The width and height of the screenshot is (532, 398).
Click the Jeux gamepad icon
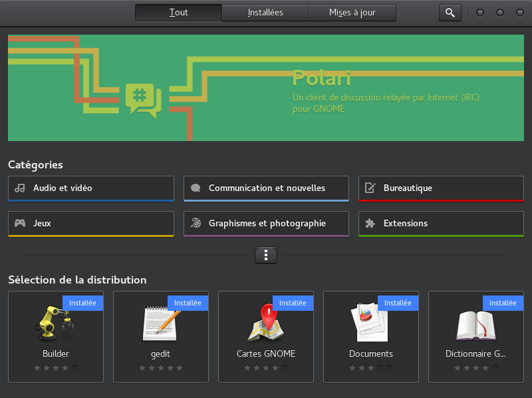point(21,224)
